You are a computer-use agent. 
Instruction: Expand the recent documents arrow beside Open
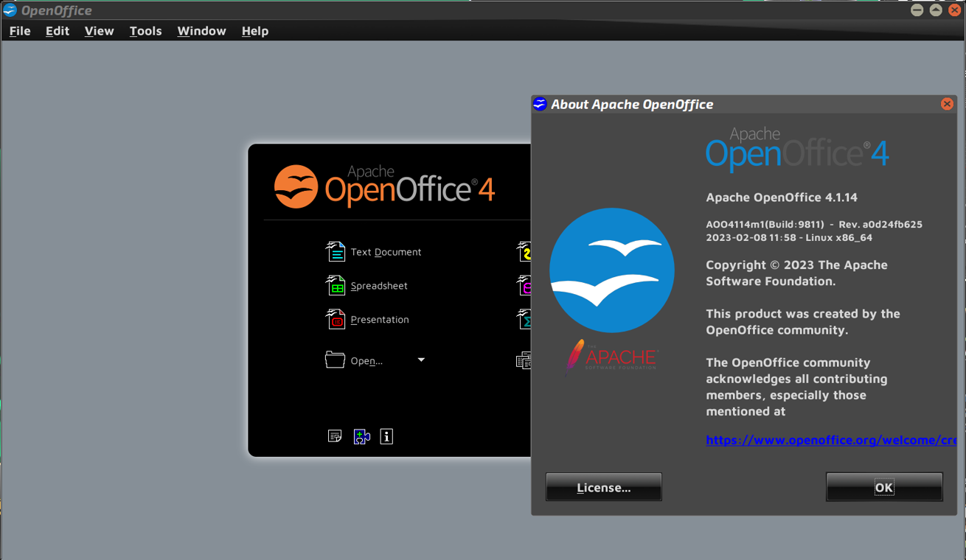421,360
